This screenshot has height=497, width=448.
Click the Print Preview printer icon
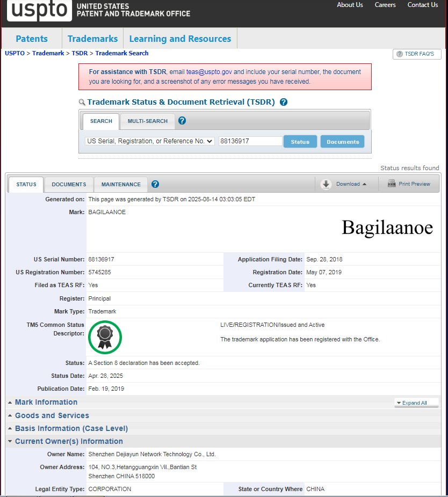click(x=392, y=184)
